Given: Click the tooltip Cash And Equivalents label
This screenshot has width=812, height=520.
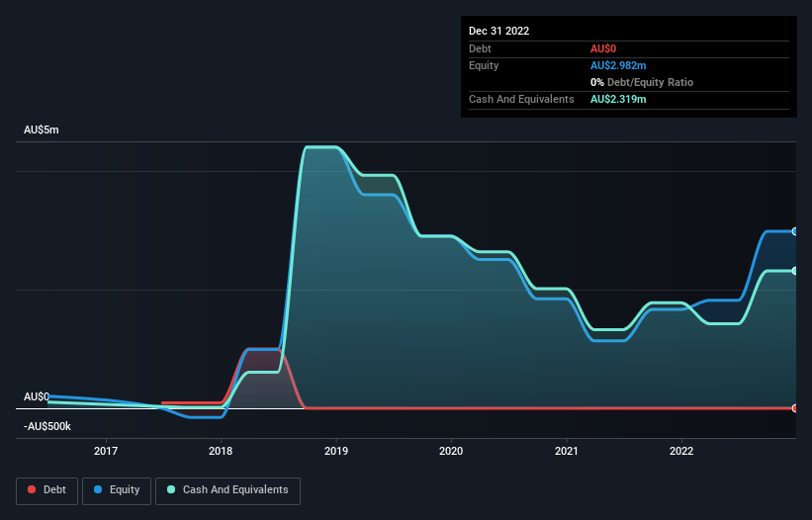Looking at the screenshot, I should click(x=521, y=99).
